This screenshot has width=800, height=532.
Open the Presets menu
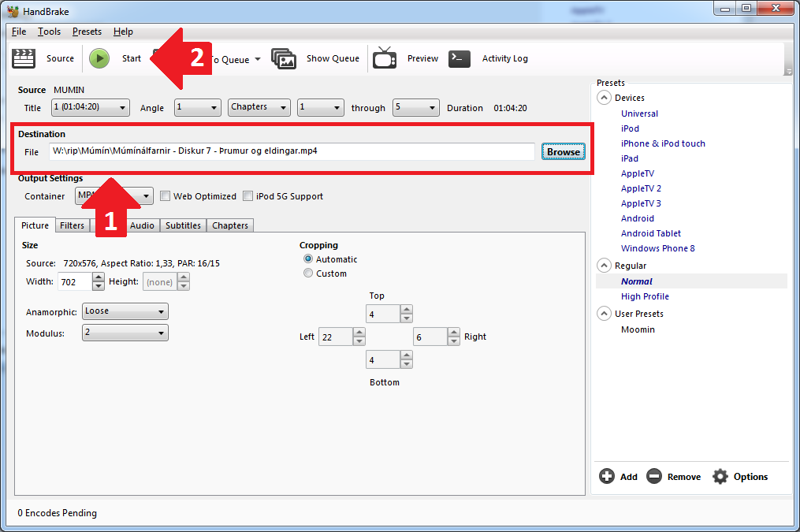(x=87, y=32)
